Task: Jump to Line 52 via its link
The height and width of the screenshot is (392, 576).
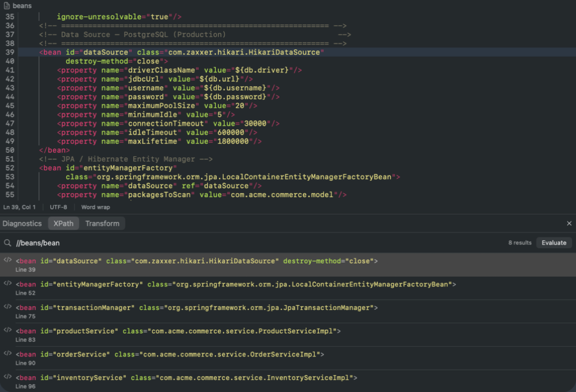Action: pos(25,293)
